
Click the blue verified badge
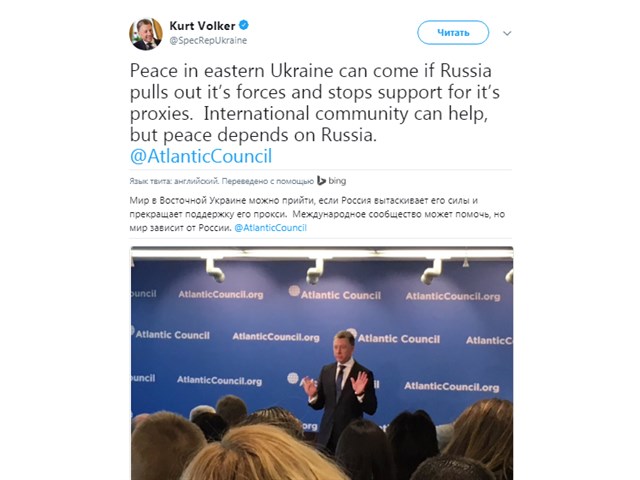click(x=244, y=25)
